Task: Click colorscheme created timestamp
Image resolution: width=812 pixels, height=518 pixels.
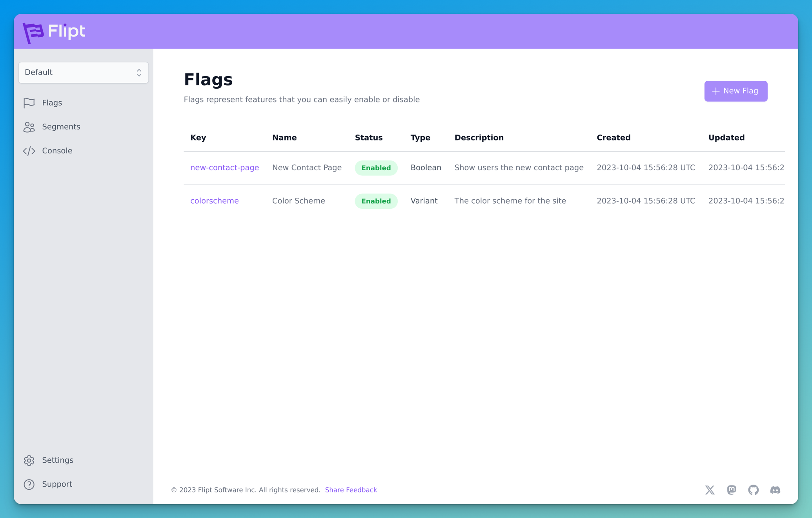Action: 646,201
